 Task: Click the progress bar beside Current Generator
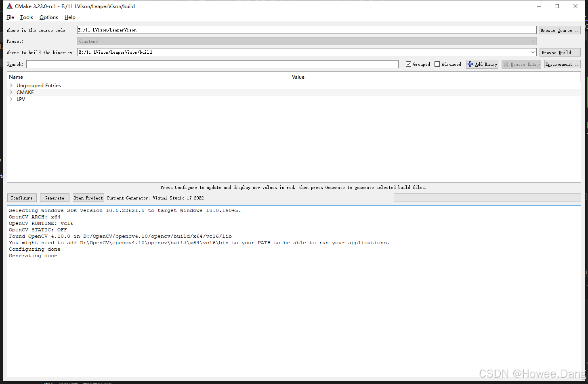[487, 197]
